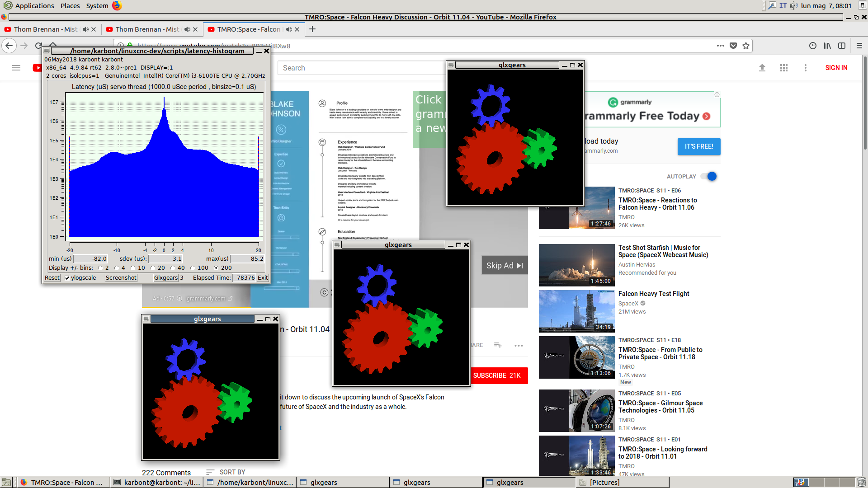The image size is (868, 488).
Task: Mute the TMRO:Space Falcon tab audio icon
Action: click(x=289, y=29)
